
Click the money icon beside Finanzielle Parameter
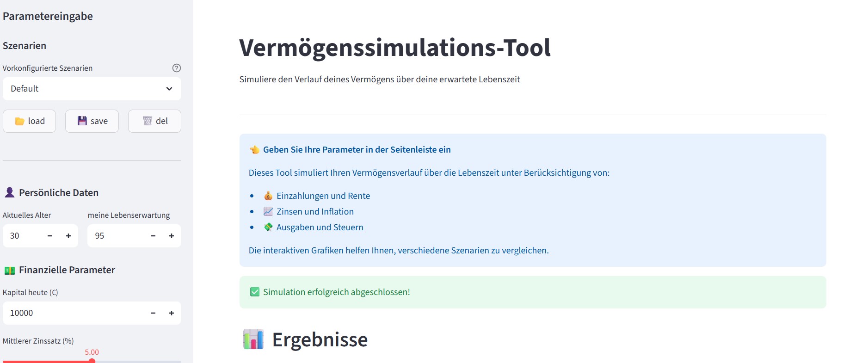(x=9, y=270)
